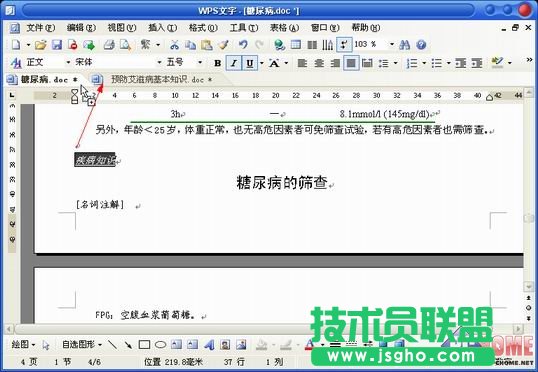
Task: Switch to the 预防艾滋病基本知识.doc tab
Action: tap(161, 80)
